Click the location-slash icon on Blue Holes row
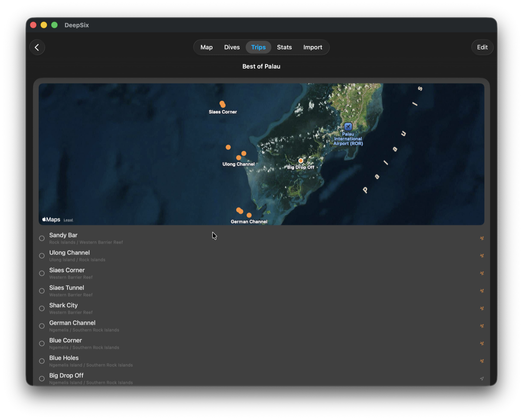 click(x=482, y=361)
